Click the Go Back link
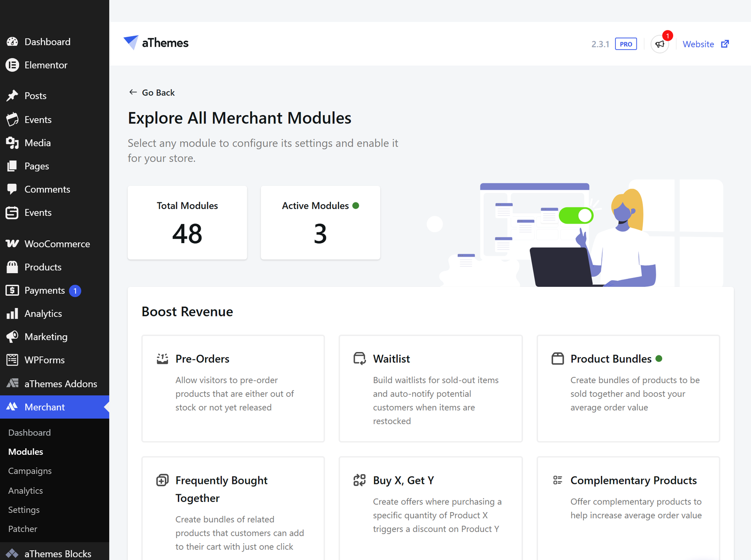Viewport: 751px width, 560px height. pos(152,92)
